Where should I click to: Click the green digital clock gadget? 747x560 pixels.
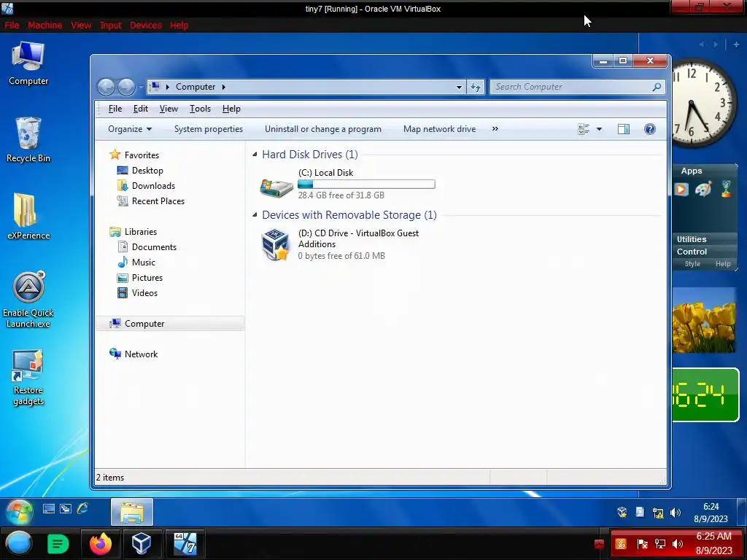pos(705,394)
